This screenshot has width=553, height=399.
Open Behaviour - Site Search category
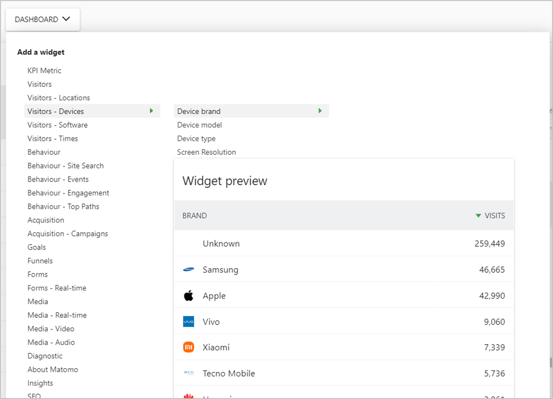[66, 166]
